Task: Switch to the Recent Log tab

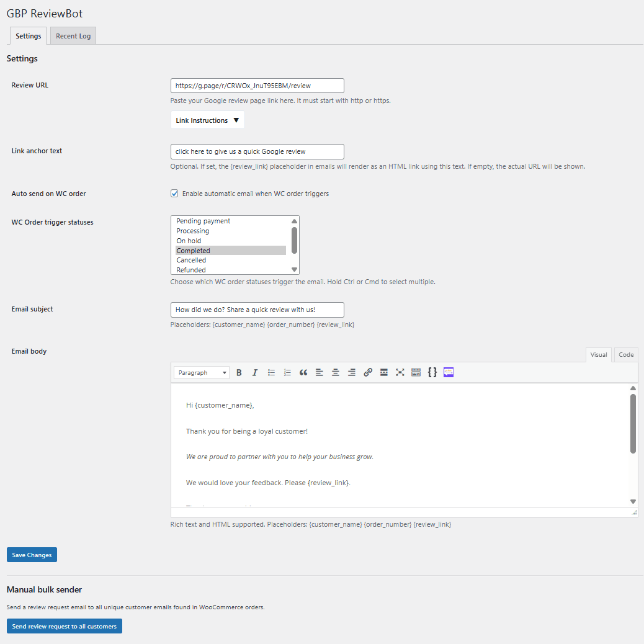Action: point(73,36)
